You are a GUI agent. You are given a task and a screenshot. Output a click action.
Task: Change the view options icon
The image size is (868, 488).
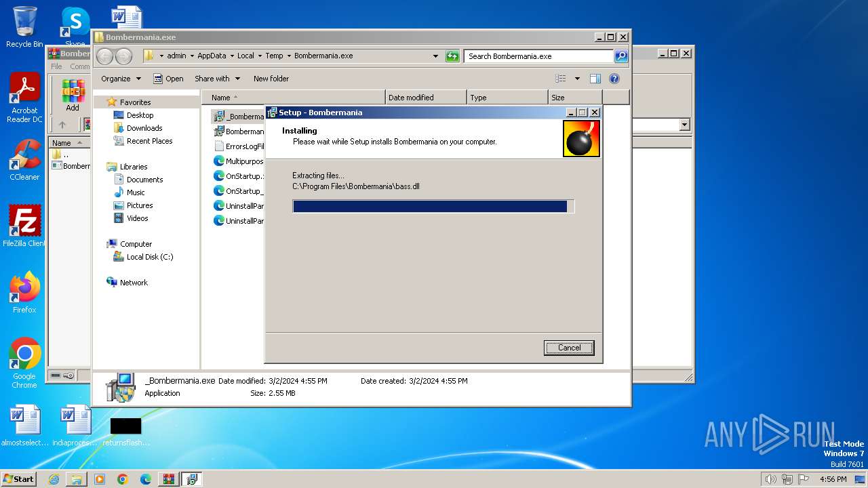point(561,79)
